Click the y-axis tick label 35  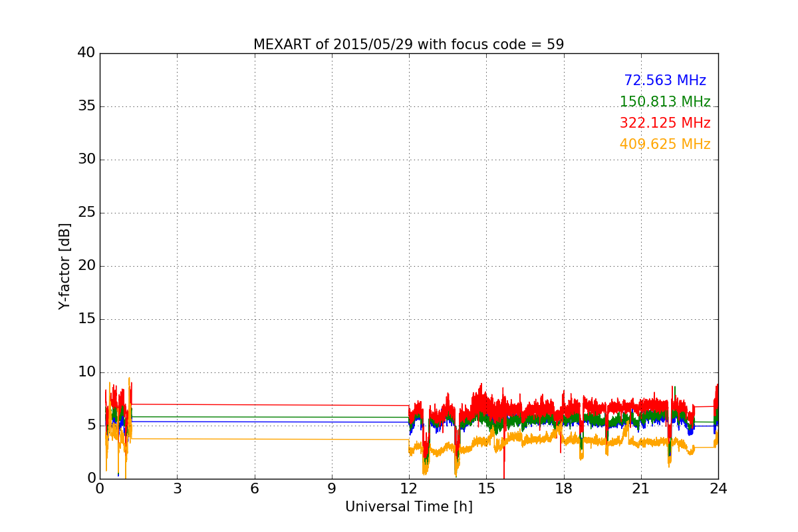point(86,106)
